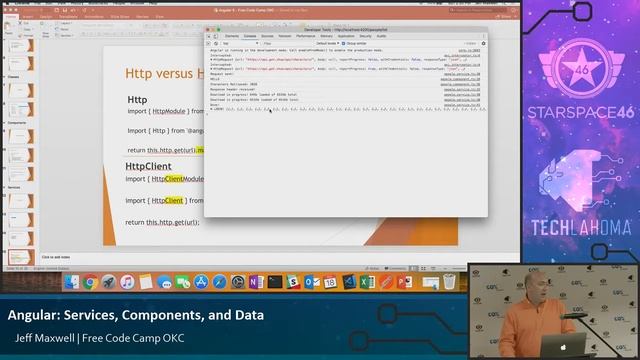The image size is (640, 360).
Task: Open source link beside 'Characters Retrieved' log
Action: point(460,84)
